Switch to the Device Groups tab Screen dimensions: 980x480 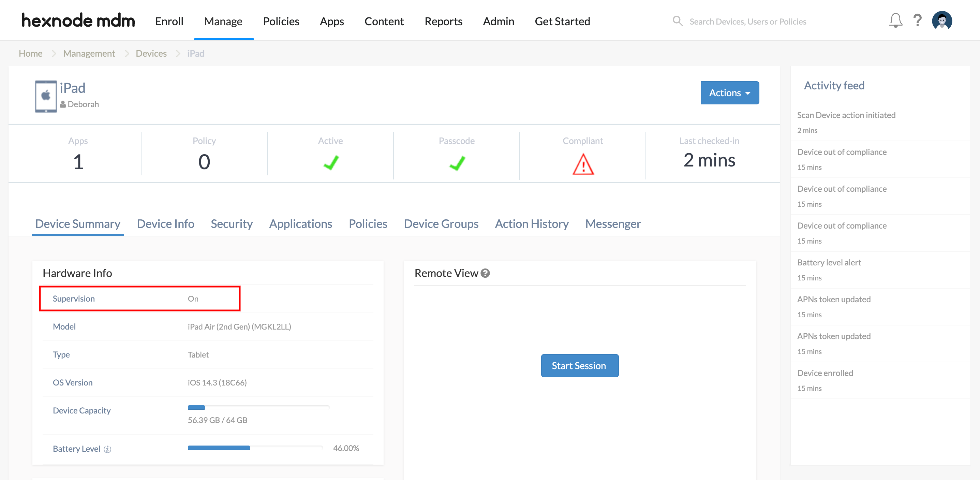[441, 224]
